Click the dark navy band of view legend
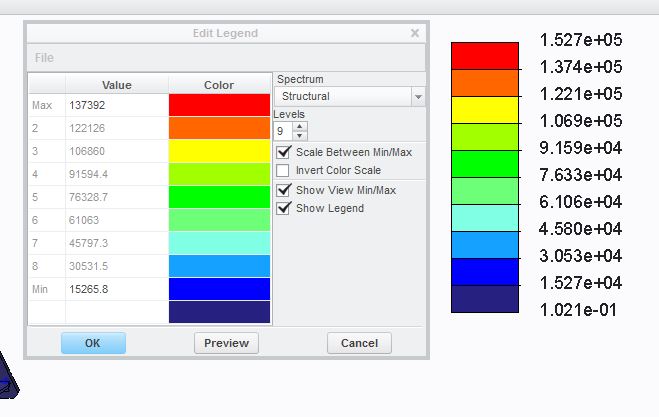 point(485,299)
